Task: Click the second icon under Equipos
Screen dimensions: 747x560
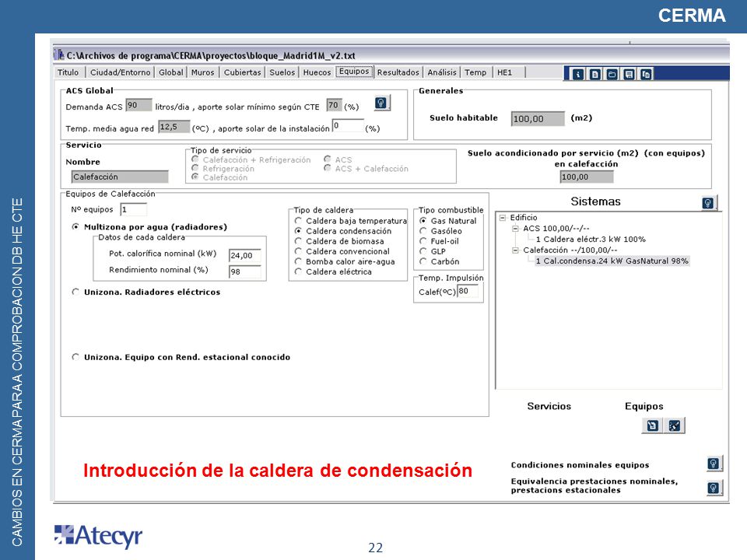Action: pyautogui.click(x=675, y=425)
